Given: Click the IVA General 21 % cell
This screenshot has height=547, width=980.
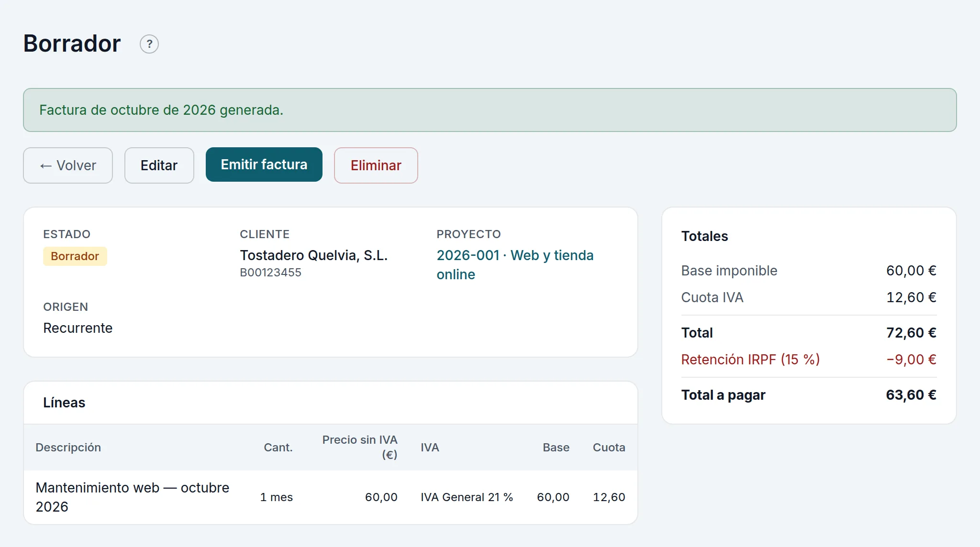Looking at the screenshot, I should pos(467,497).
